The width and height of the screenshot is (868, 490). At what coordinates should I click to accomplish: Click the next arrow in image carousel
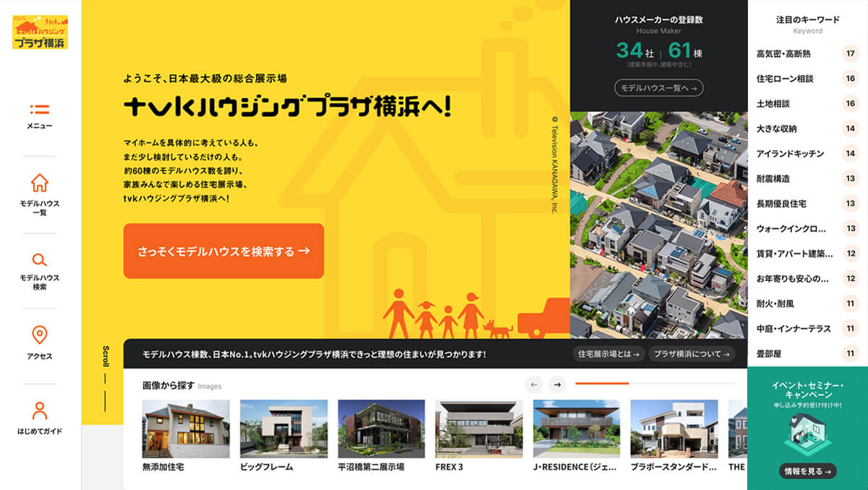[557, 384]
